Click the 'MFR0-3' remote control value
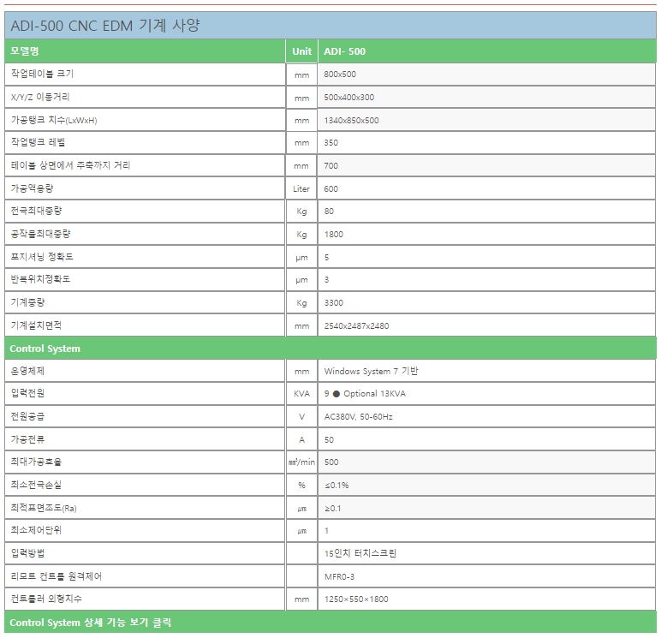The height and width of the screenshot is (644, 661). (x=339, y=576)
